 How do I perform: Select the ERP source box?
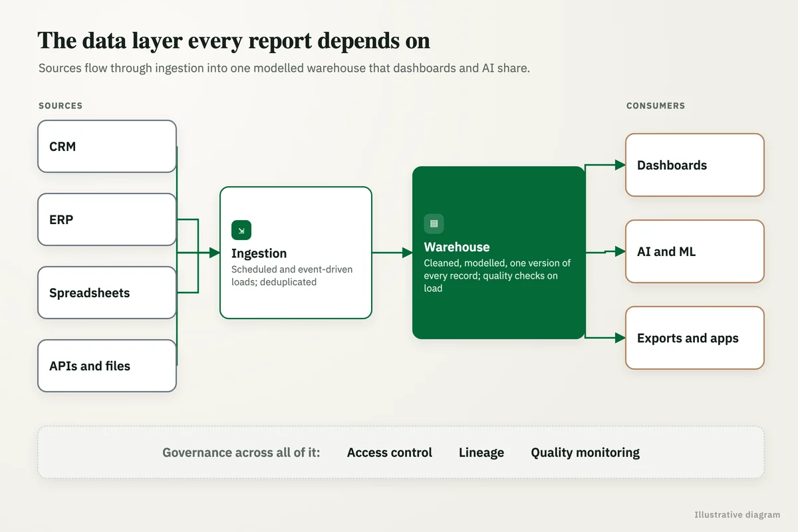107,219
